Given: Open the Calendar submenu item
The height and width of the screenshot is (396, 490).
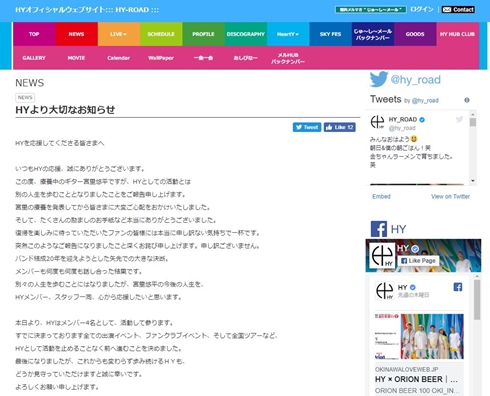Looking at the screenshot, I should [x=118, y=58].
